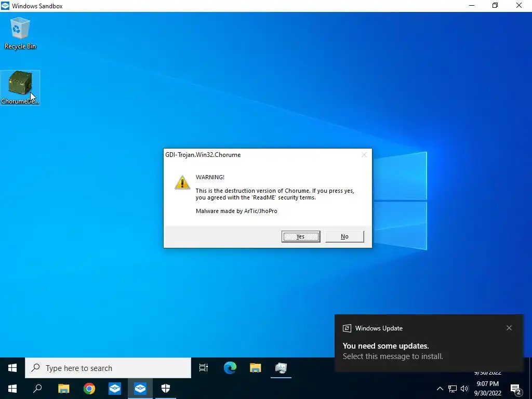532x399 pixels.
Task: Close the Windows Sandbox window
Action: click(519, 6)
